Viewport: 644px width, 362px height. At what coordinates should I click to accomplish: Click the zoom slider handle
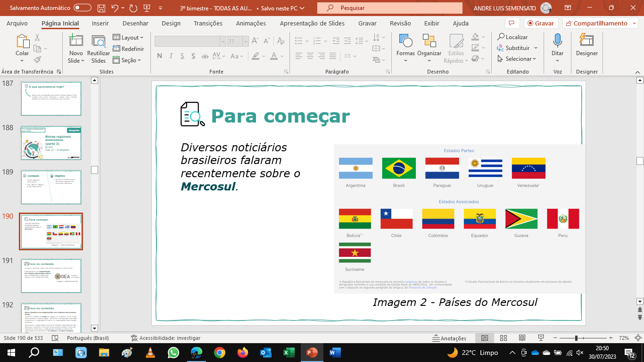click(x=576, y=338)
